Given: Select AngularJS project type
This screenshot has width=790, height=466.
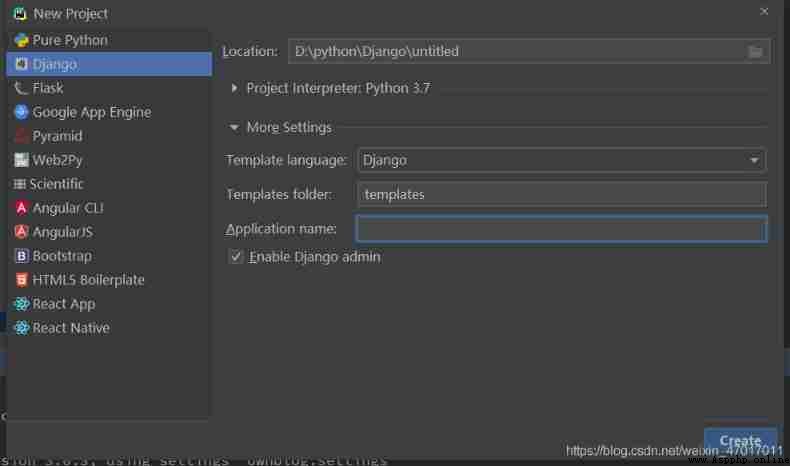Looking at the screenshot, I should [x=109, y=232].
